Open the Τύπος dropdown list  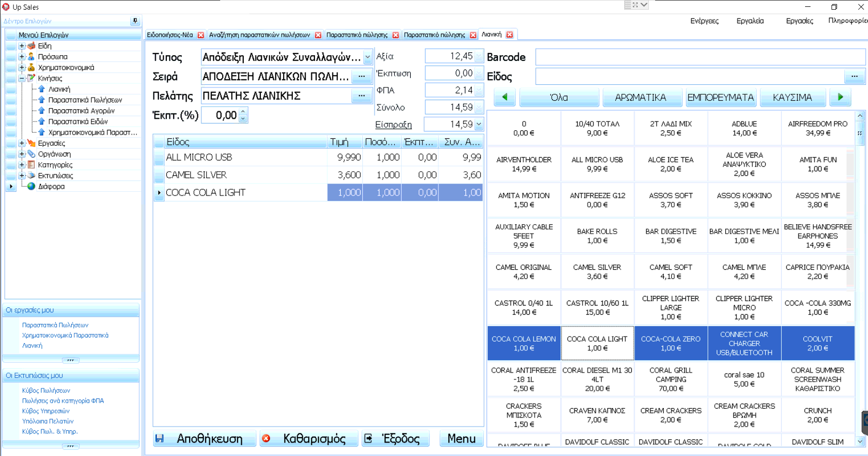(x=368, y=57)
